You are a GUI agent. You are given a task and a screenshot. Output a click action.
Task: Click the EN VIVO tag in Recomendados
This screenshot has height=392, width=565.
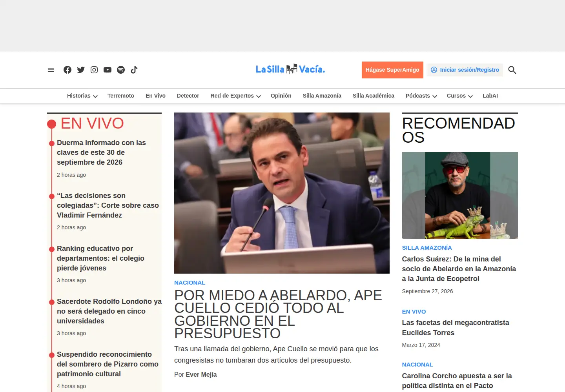414,312
